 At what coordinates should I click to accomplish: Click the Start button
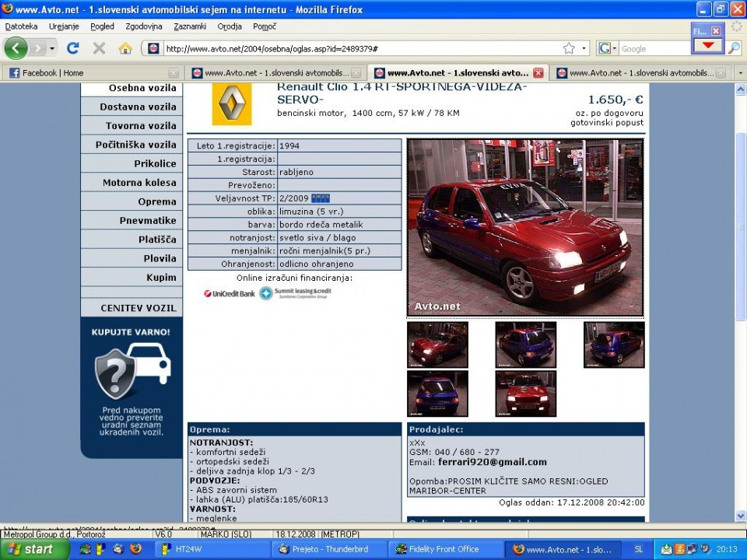35,549
